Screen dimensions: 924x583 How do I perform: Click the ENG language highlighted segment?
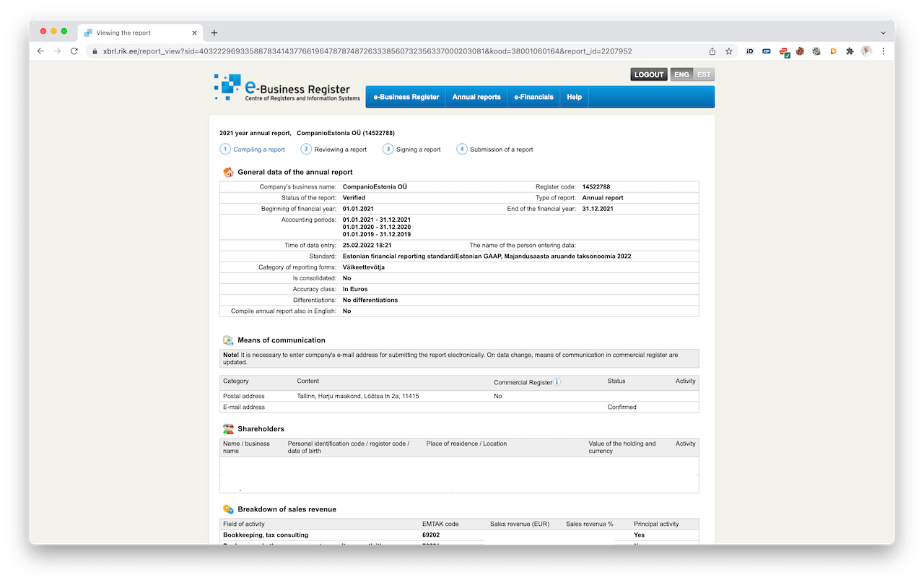point(681,74)
